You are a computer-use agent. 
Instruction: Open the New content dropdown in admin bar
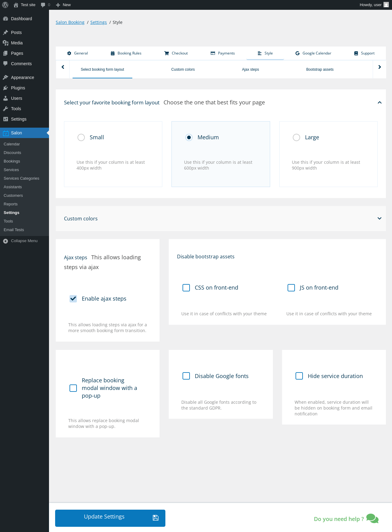63,5
